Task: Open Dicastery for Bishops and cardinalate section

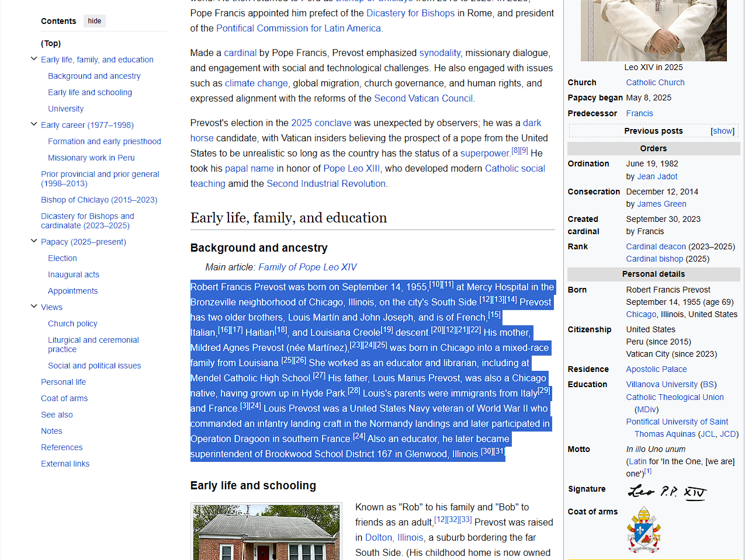Action: 88,221
